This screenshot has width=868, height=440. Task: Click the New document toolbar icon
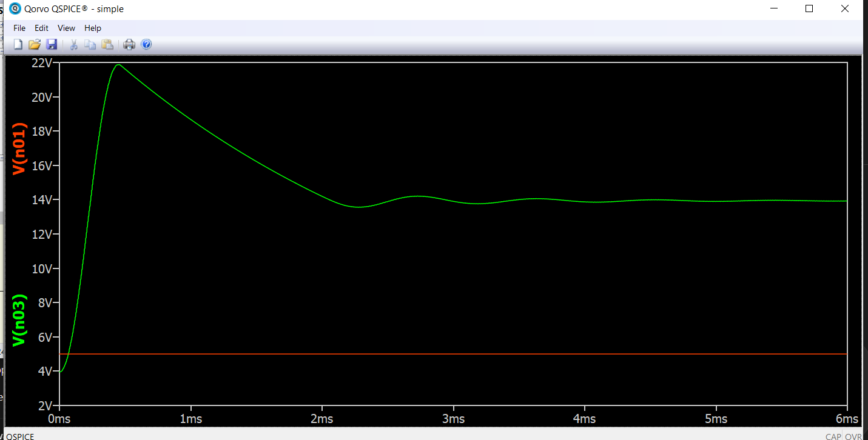pos(18,44)
